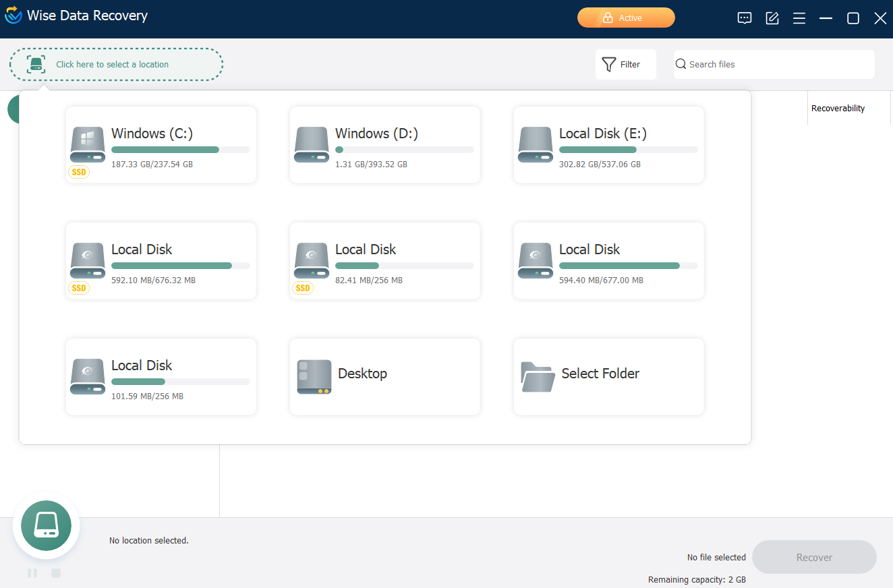Select the Windows (C:) drive card
The image size is (893, 588).
161,144
